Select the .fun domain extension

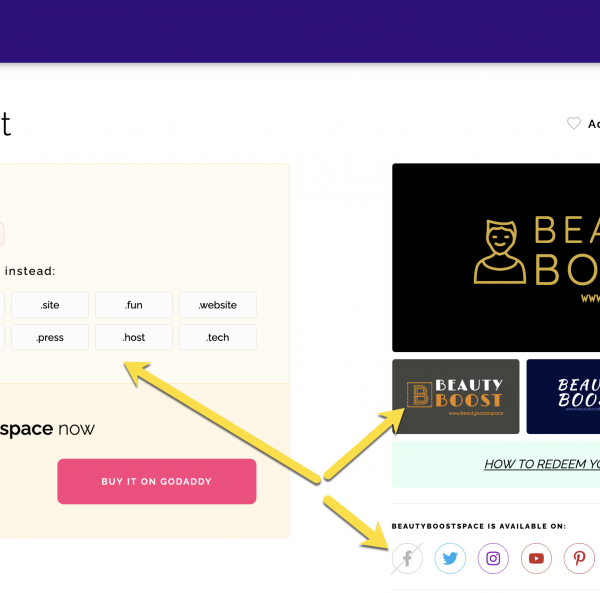click(x=134, y=305)
